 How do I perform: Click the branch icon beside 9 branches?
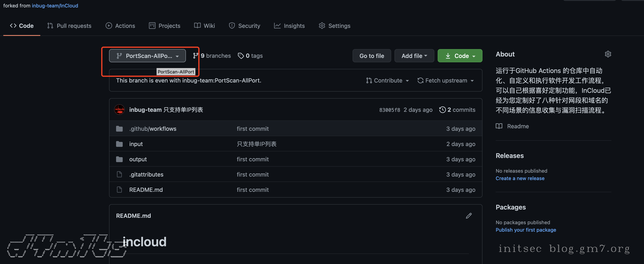(x=196, y=56)
